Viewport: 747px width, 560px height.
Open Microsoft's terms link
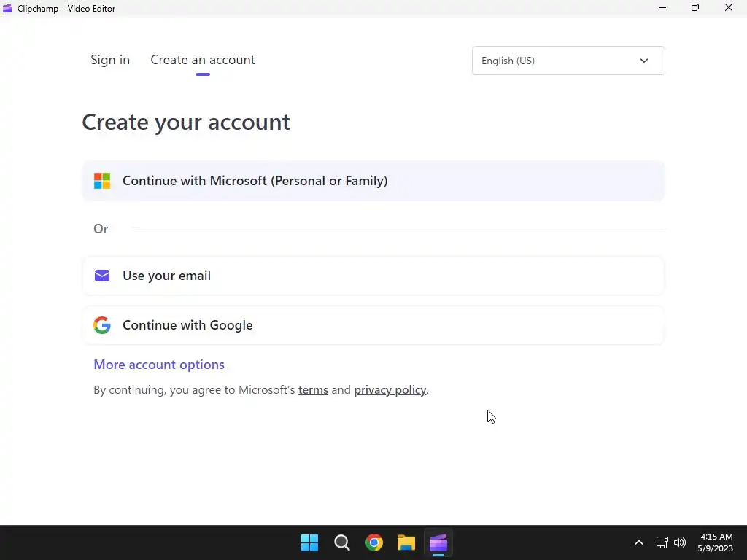[x=313, y=390]
